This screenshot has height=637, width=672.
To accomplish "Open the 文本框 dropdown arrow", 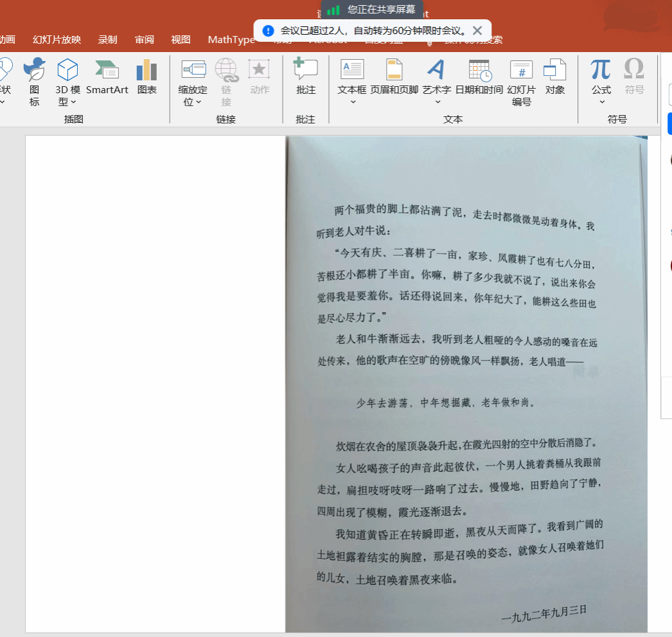I will point(353,102).
